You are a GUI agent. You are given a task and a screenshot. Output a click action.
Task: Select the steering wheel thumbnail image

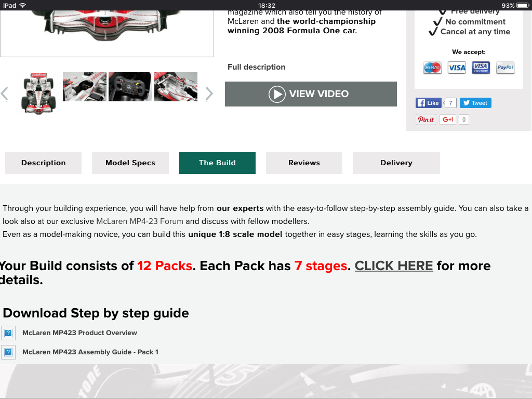tap(130, 87)
